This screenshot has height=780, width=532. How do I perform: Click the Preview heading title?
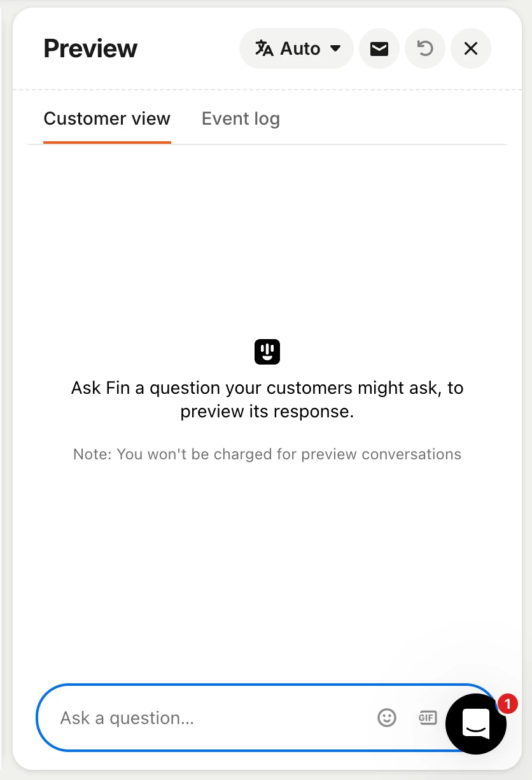[90, 48]
